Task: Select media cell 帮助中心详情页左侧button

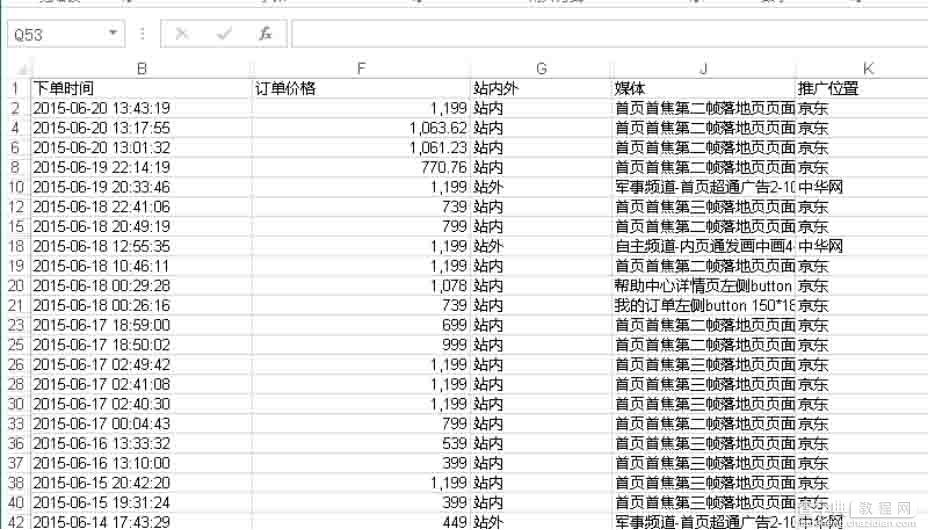Action: pyautogui.click(x=703, y=285)
